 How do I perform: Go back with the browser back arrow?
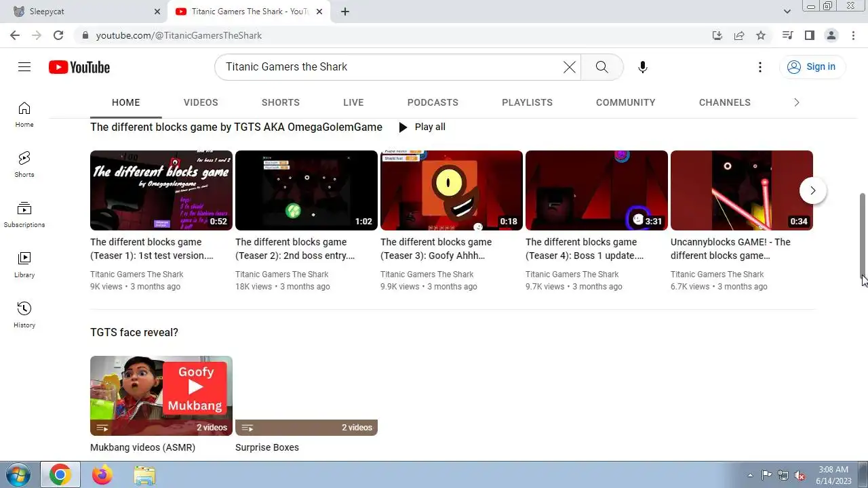(15, 35)
